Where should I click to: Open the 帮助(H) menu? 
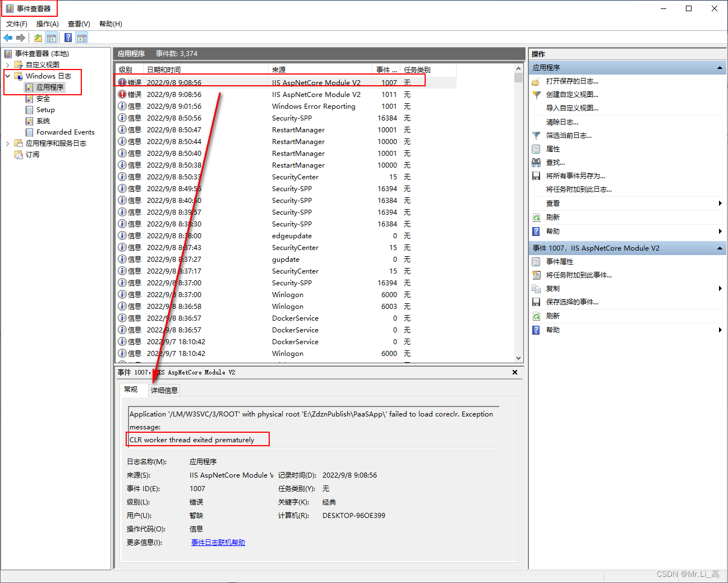[110, 24]
